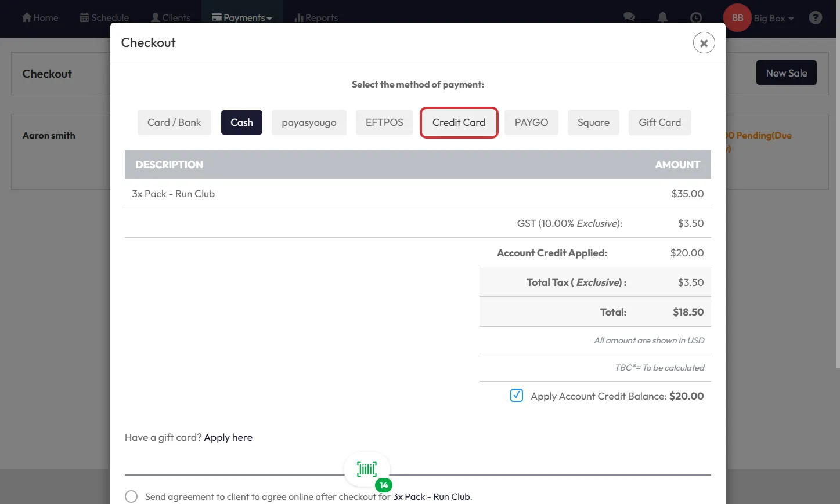Select the Card / Bank payment option
Screen dimensions: 840x504
pos(174,122)
